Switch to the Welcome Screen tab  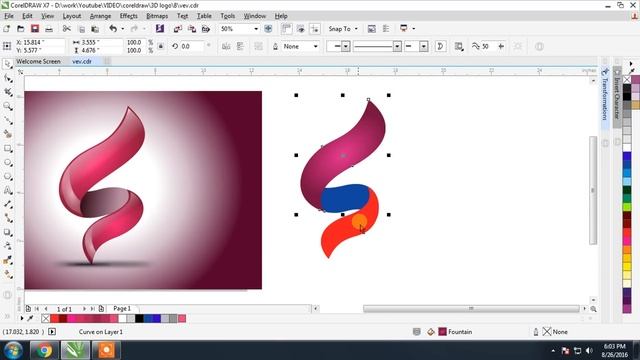[38, 61]
